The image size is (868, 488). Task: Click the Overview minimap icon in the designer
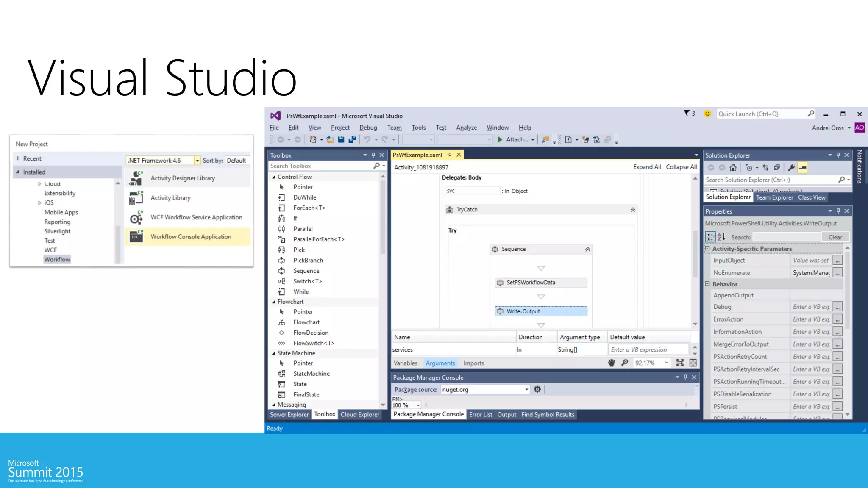tap(693, 363)
